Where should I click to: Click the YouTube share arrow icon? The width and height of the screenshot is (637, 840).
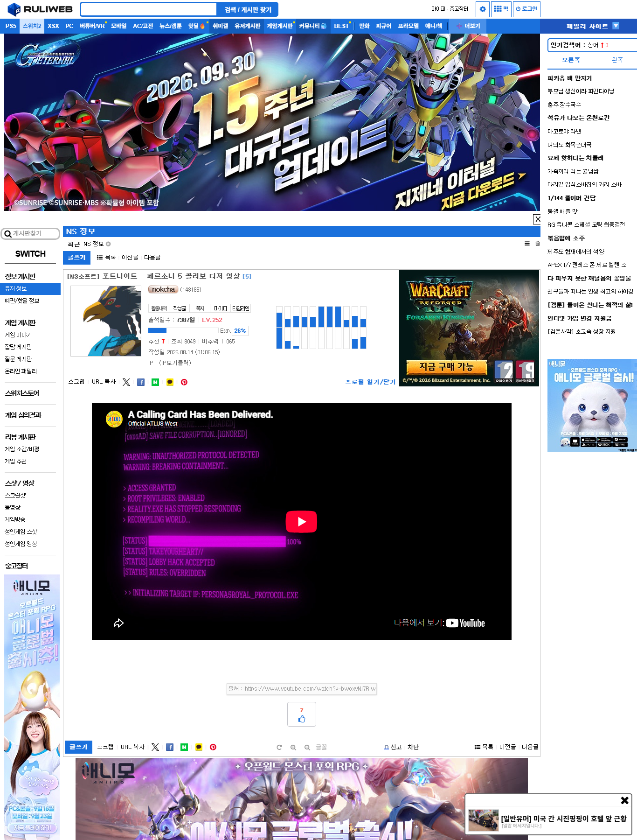coord(118,623)
